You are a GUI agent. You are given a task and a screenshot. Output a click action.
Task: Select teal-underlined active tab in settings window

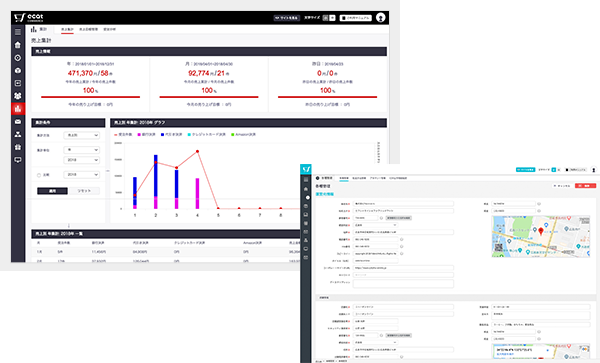click(344, 178)
